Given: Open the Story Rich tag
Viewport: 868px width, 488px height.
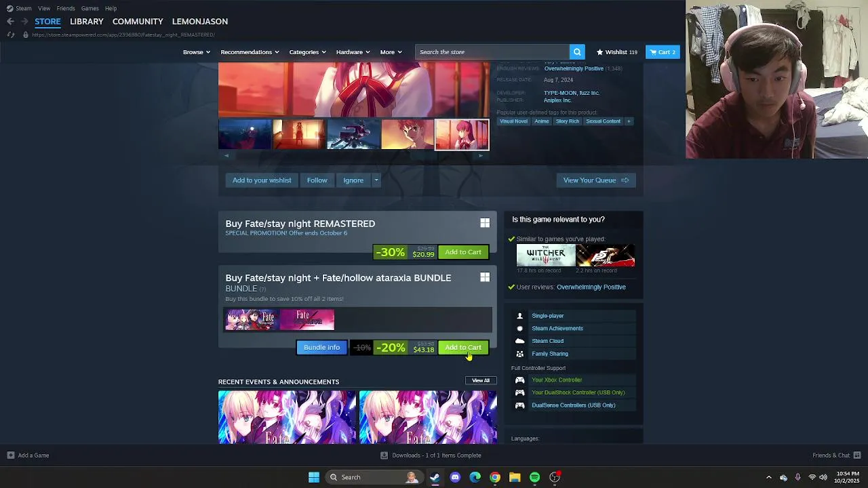Looking at the screenshot, I should 568,121.
